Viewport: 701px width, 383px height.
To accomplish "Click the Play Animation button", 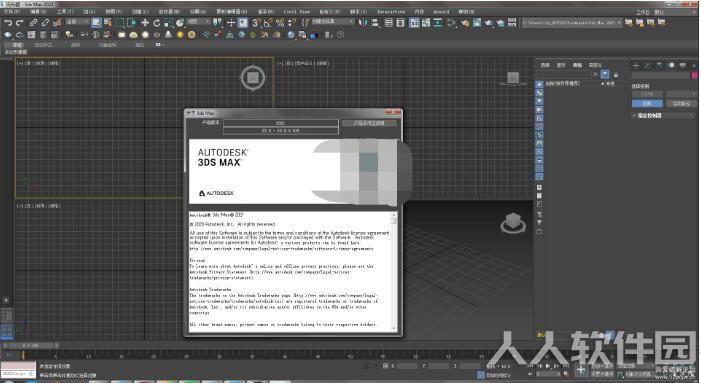I will pyautogui.click(x=548, y=366).
